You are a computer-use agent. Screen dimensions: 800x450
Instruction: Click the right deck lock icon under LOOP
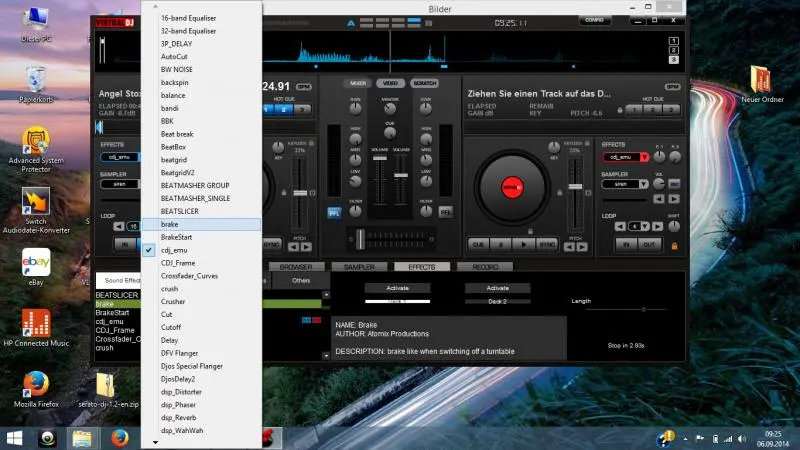tap(674, 244)
